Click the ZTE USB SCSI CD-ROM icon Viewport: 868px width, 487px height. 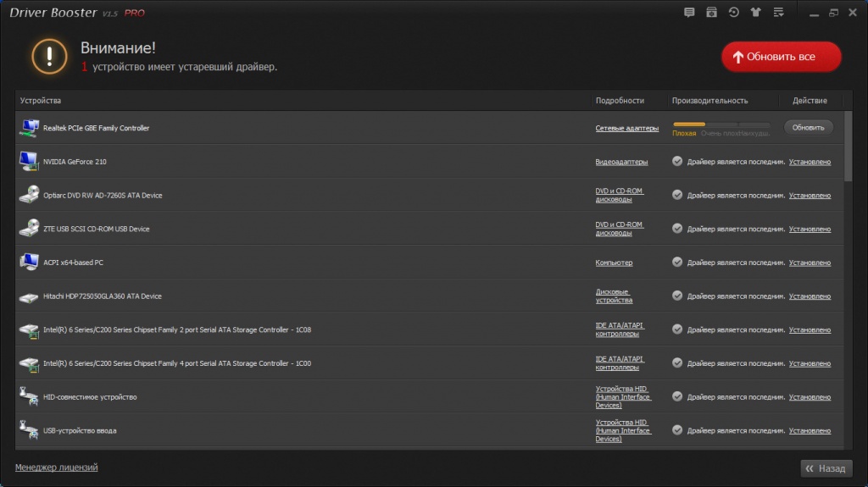(x=29, y=229)
